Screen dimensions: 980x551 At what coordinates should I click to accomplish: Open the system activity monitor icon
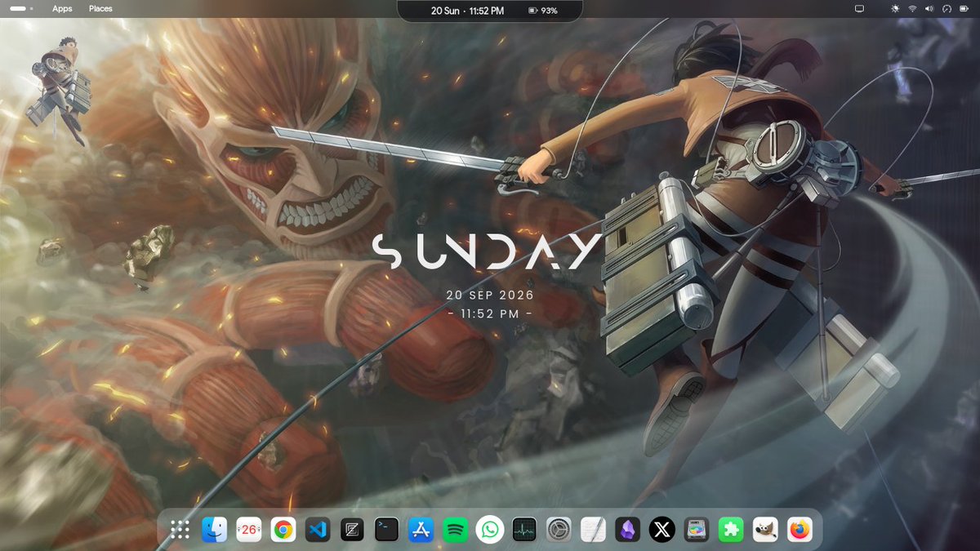coord(524,531)
